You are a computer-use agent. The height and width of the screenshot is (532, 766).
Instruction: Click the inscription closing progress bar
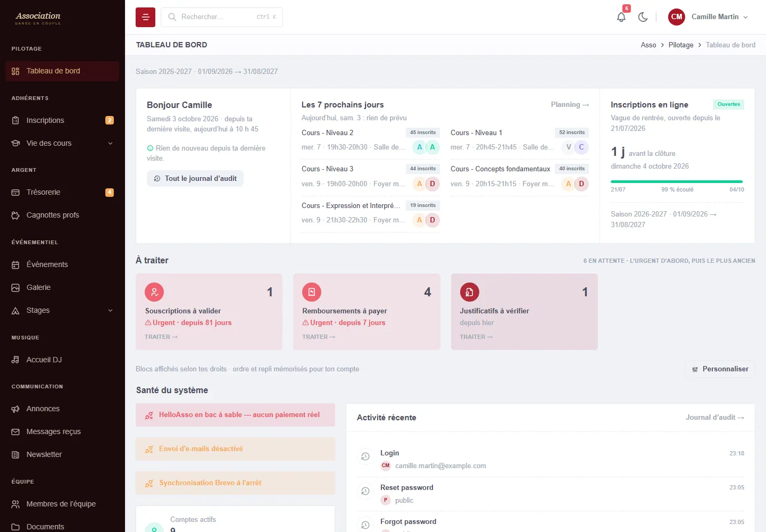click(677, 182)
